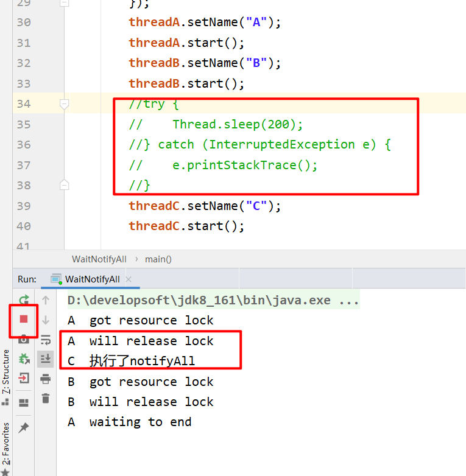Collapse code fold marker at line 34

point(64,104)
